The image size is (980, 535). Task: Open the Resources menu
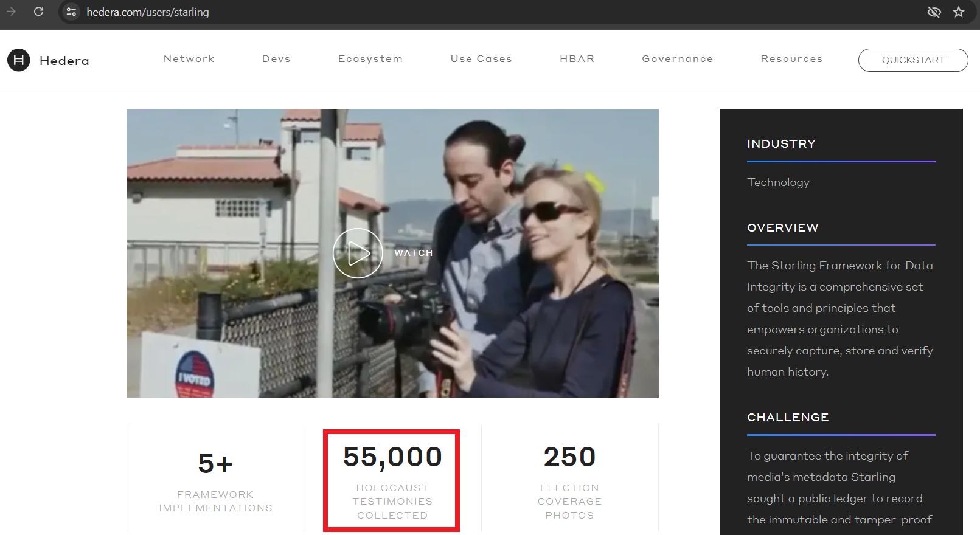791,59
